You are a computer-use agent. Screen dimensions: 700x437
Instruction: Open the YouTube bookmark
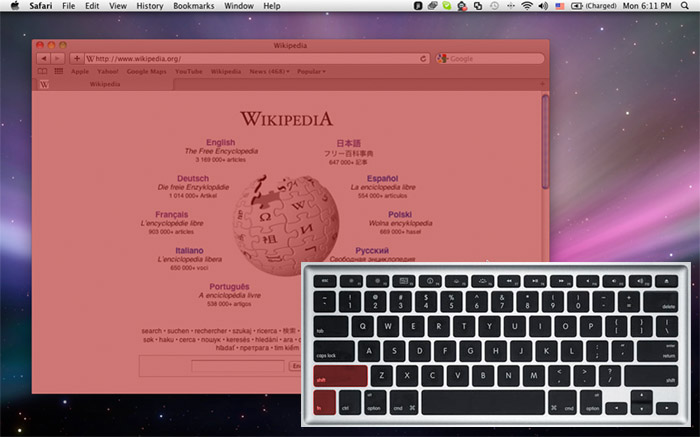point(188,71)
